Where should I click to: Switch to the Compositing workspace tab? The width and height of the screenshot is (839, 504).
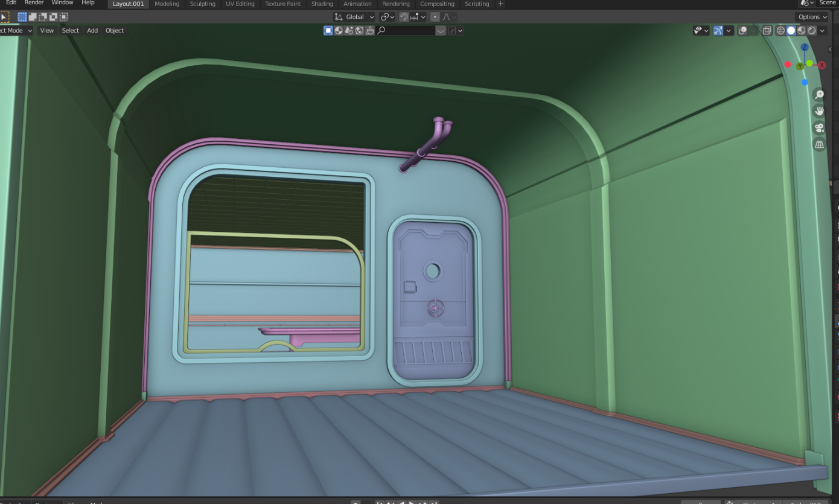[437, 4]
